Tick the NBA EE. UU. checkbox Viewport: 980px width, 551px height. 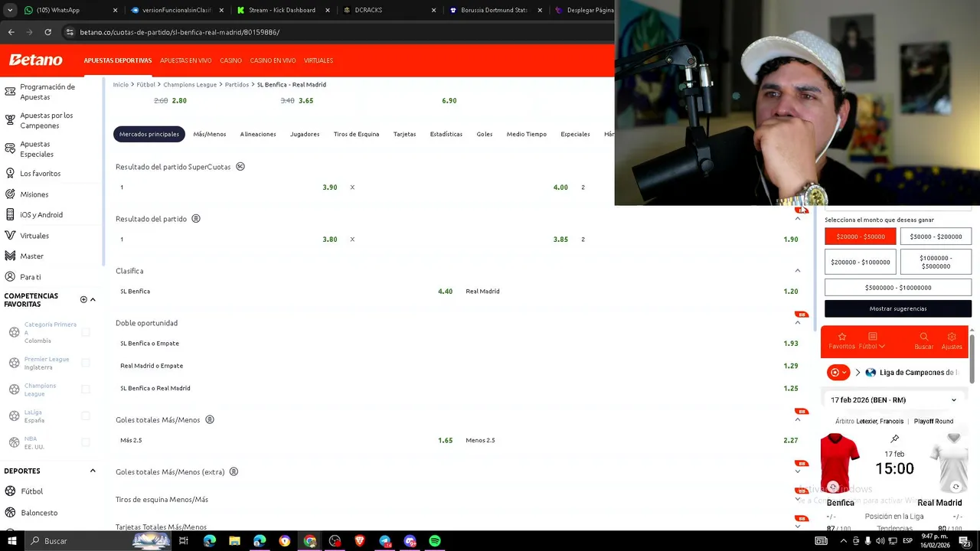(86, 442)
